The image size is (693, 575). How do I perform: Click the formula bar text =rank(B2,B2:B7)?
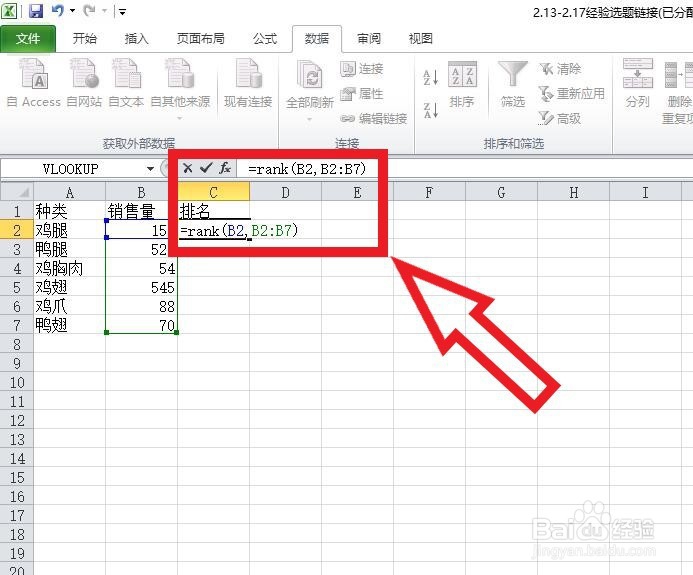[307, 169]
